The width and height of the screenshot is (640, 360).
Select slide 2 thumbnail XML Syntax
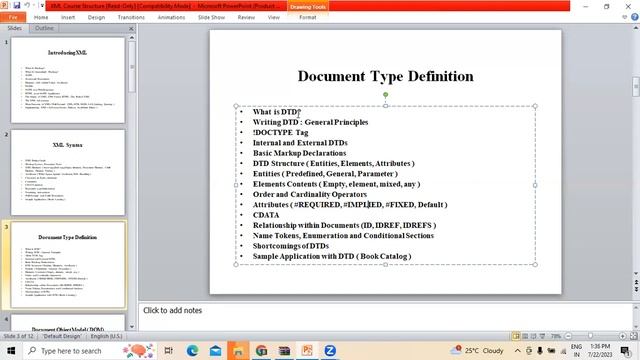click(68, 172)
